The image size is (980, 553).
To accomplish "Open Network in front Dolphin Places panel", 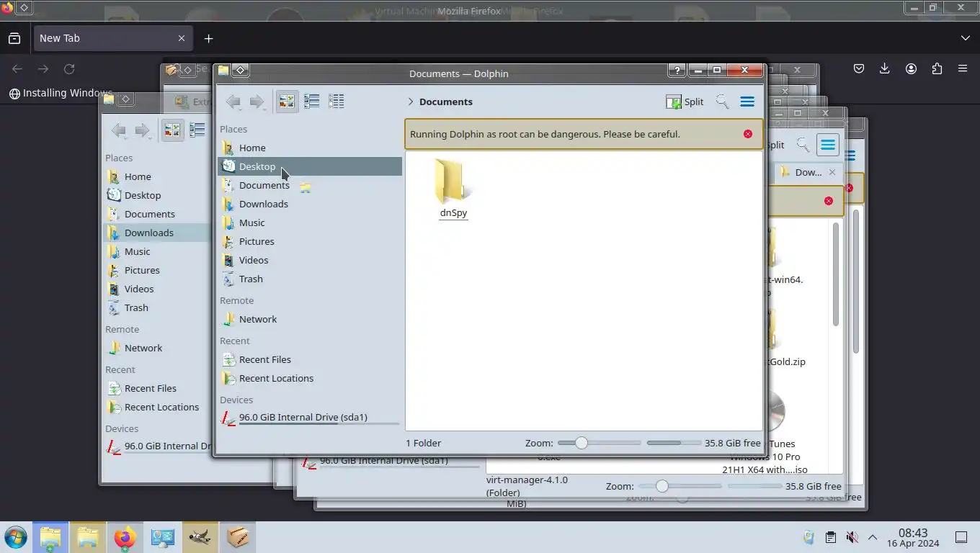I will (x=310, y=319).
